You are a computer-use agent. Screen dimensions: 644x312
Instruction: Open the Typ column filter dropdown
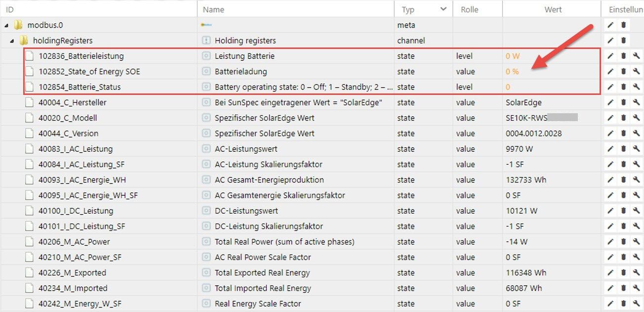tap(443, 9)
